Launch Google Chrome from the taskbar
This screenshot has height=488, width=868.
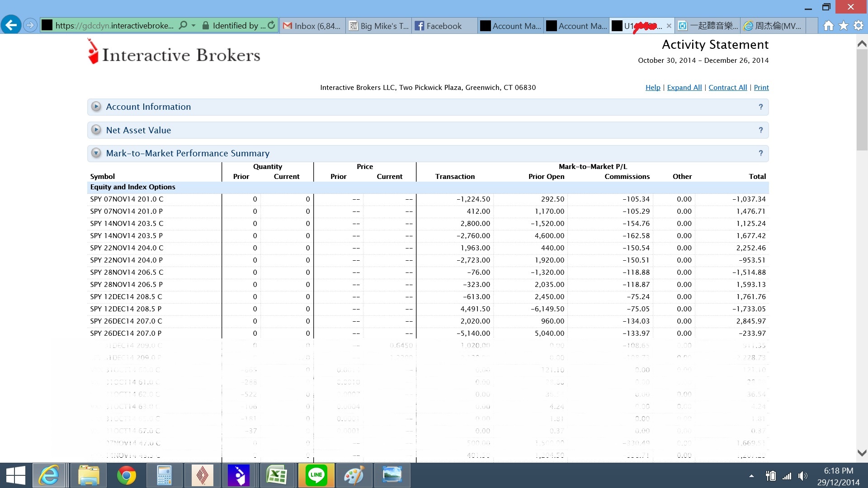click(x=127, y=475)
